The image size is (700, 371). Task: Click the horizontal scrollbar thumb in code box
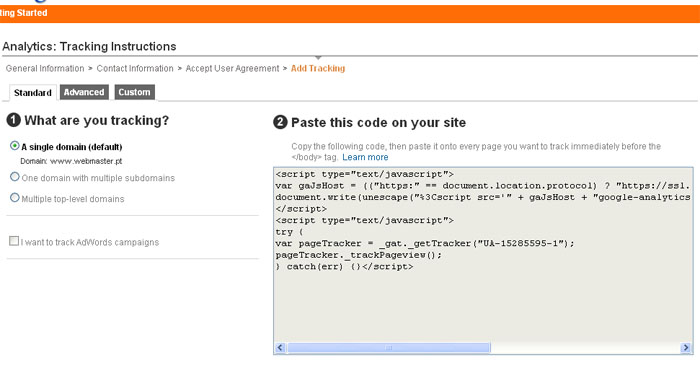pyautogui.click(x=388, y=347)
